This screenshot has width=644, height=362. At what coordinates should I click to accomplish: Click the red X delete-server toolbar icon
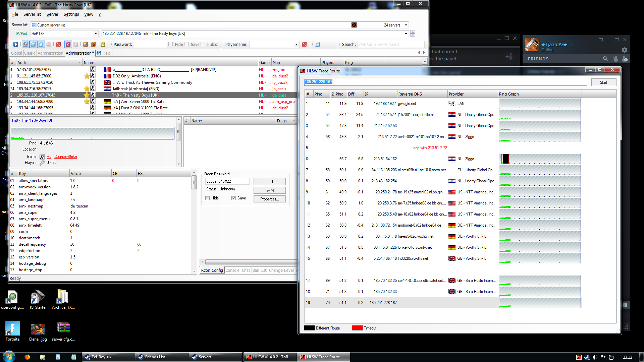click(x=58, y=44)
